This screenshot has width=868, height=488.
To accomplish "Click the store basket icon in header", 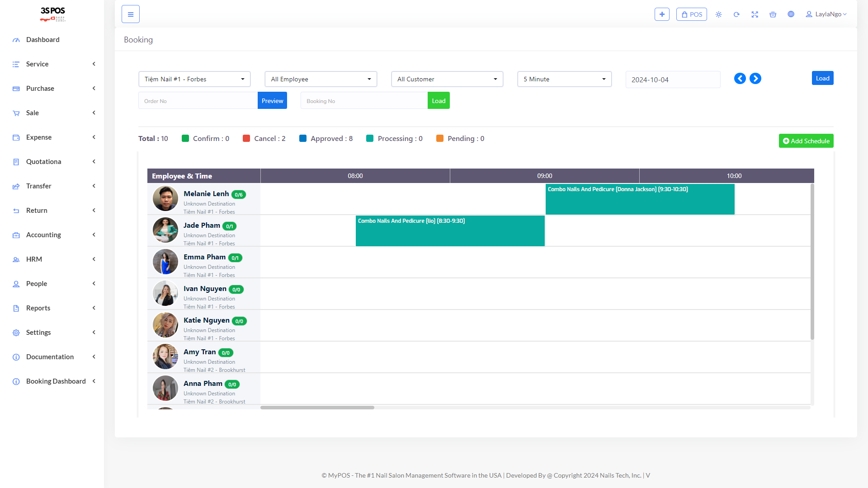I will pos(773,14).
